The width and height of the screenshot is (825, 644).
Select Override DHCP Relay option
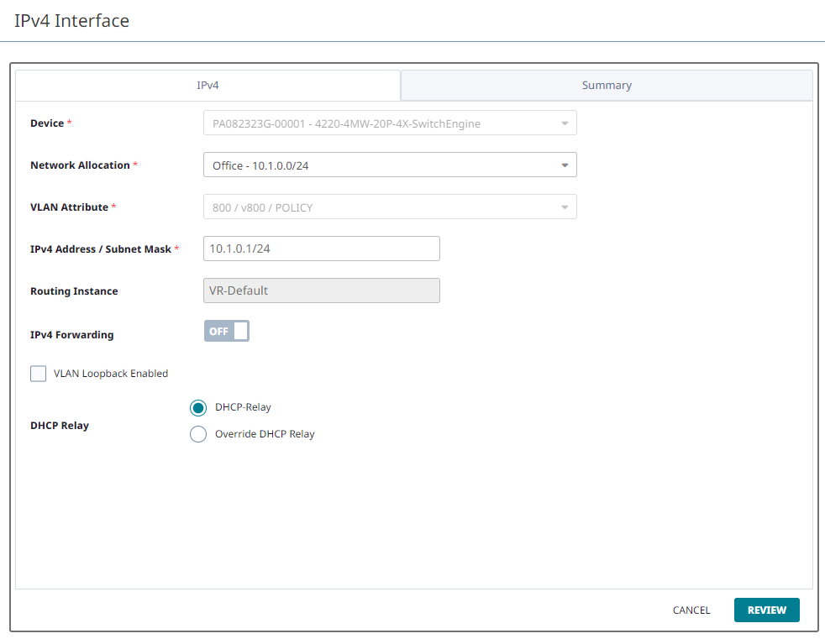click(198, 434)
